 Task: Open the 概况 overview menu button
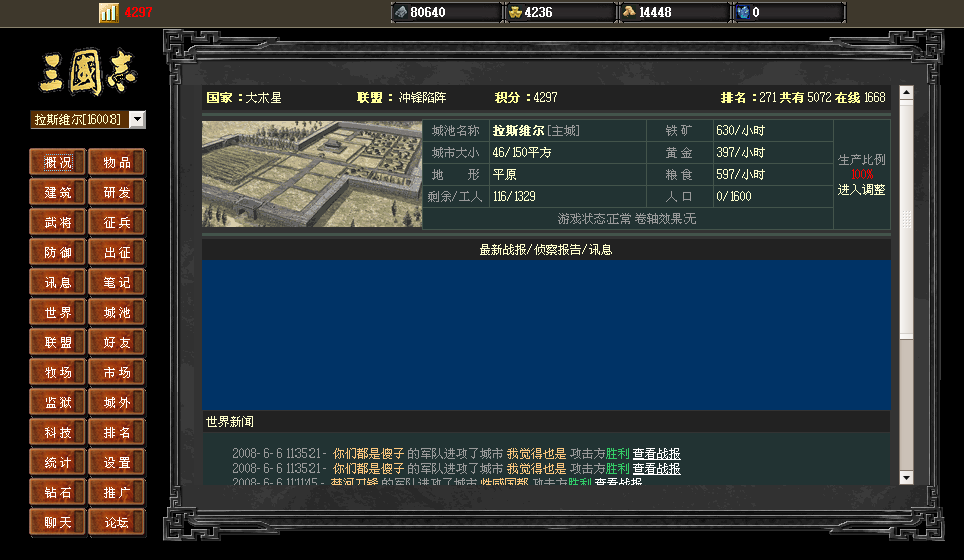(x=57, y=162)
